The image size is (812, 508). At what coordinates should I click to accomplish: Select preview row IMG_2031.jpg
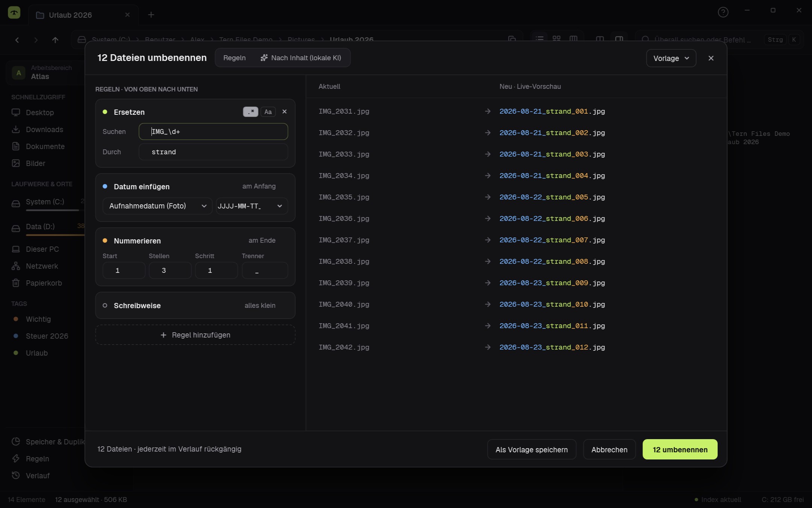[517, 111]
